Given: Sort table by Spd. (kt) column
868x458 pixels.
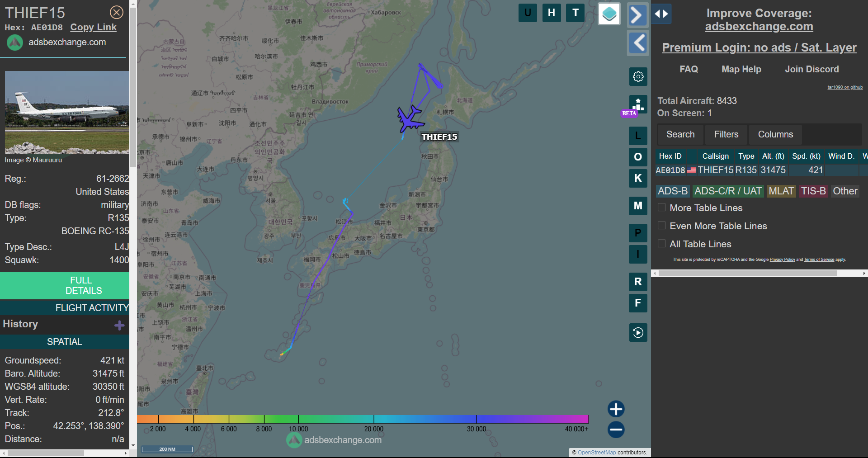Looking at the screenshot, I should click(806, 156).
